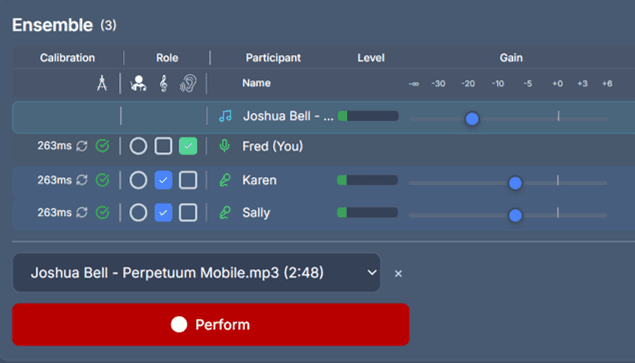Enable listener checkbox for Sally
The width and height of the screenshot is (635, 363).
point(188,212)
